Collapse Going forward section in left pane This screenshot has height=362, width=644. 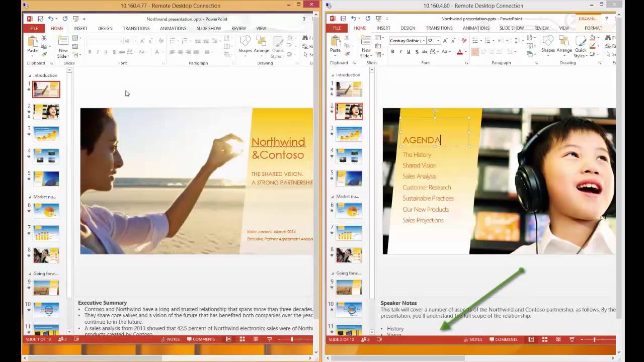coord(29,274)
